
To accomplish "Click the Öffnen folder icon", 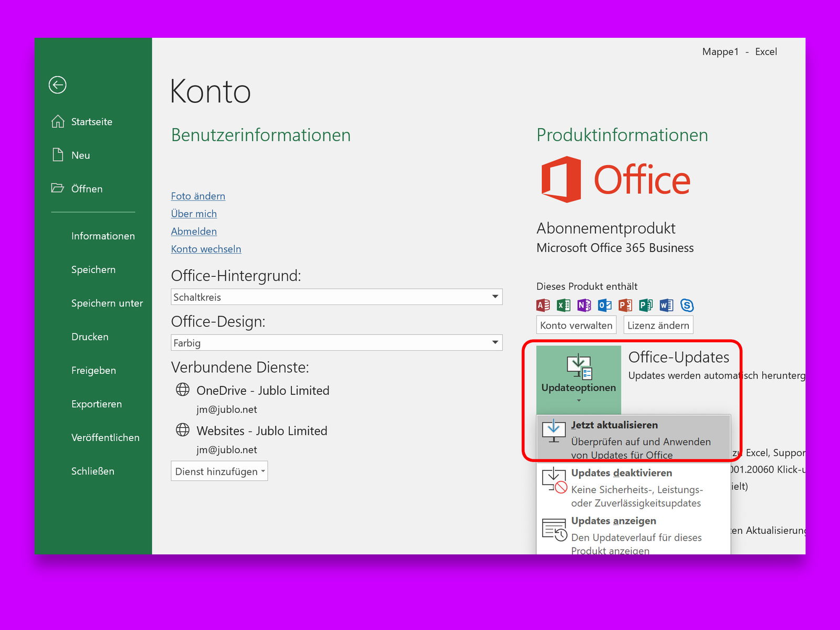I will [x=57, y=188].
